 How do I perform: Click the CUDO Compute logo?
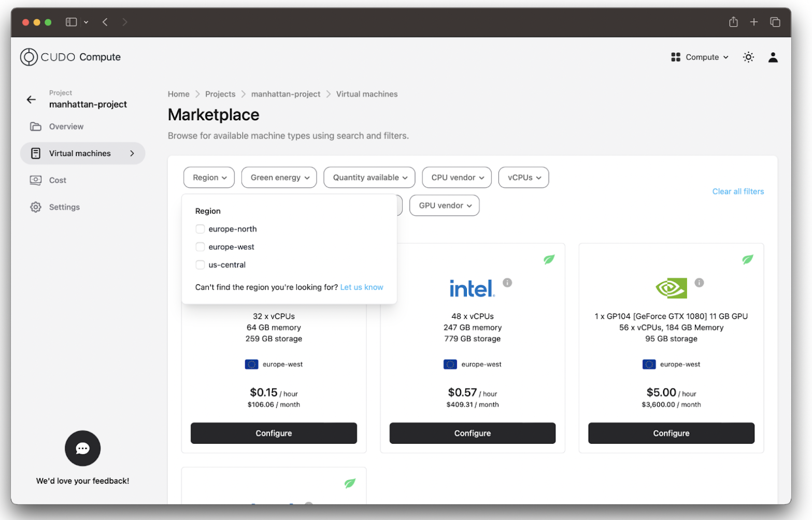click(70, 57)
